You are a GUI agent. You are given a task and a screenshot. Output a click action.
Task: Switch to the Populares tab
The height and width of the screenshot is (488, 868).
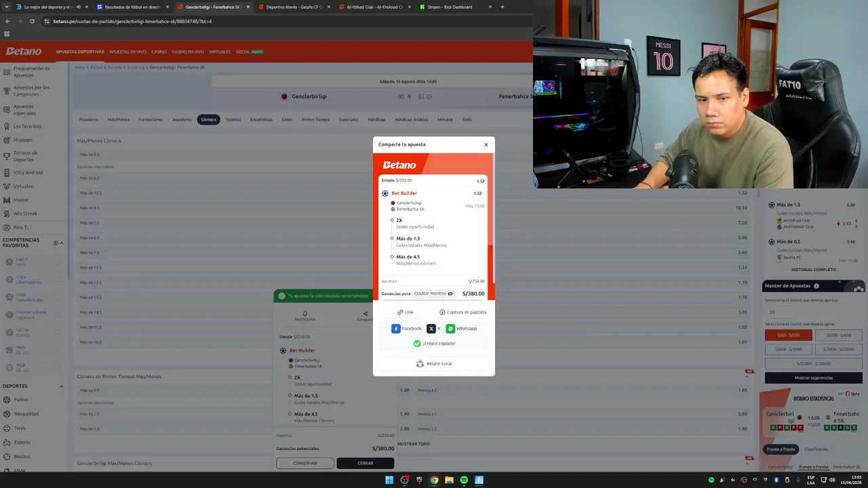[89, 120]
